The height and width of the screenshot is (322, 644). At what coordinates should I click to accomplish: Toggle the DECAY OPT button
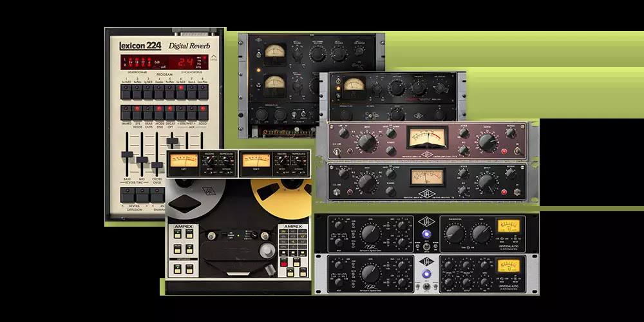coord(170,113)
